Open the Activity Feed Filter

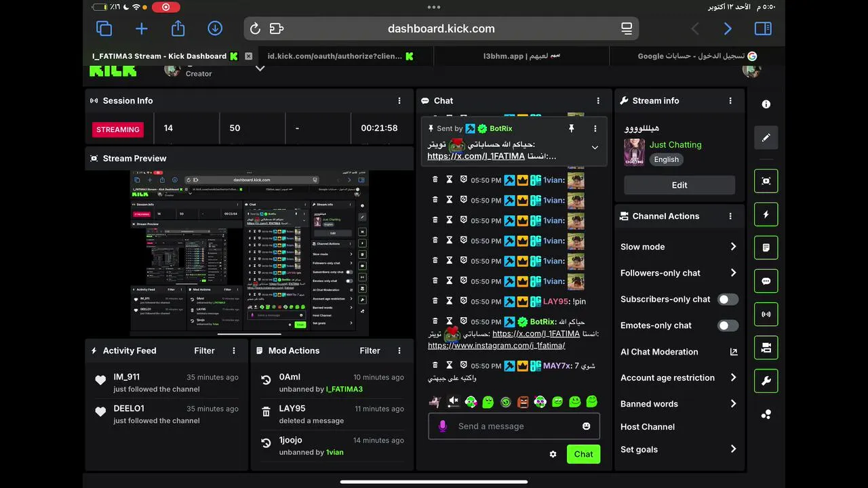coord(204,350)
